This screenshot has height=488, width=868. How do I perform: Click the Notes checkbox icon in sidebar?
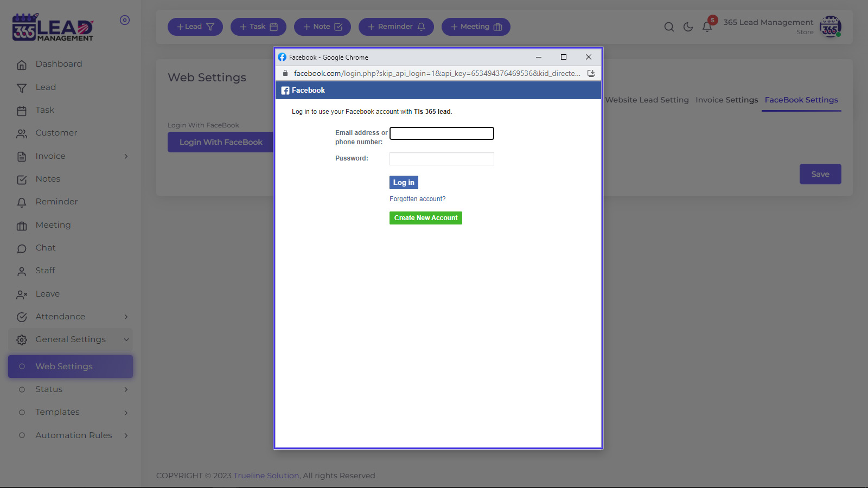pyautogui.click(x=22, y=179)
